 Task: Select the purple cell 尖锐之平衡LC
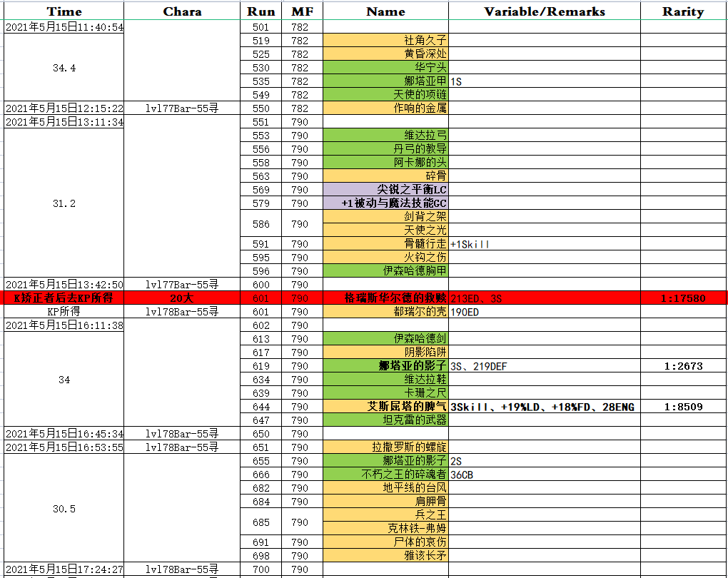coord(385,190)
